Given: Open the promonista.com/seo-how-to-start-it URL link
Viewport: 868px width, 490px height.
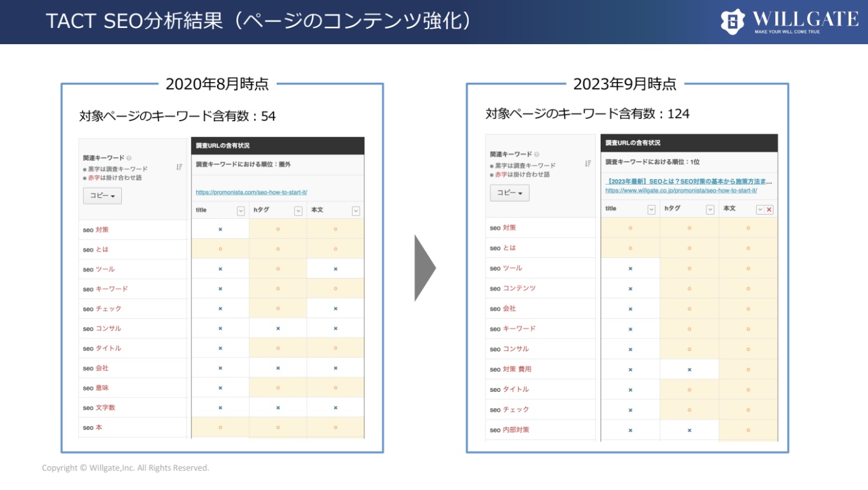Looking at the screenshot, I should point(252,193).
